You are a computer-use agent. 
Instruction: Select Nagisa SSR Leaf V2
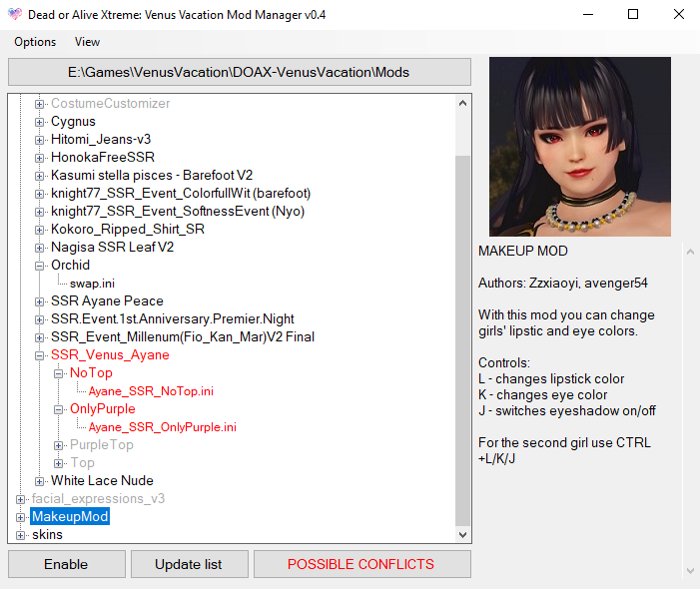point(112,247)
